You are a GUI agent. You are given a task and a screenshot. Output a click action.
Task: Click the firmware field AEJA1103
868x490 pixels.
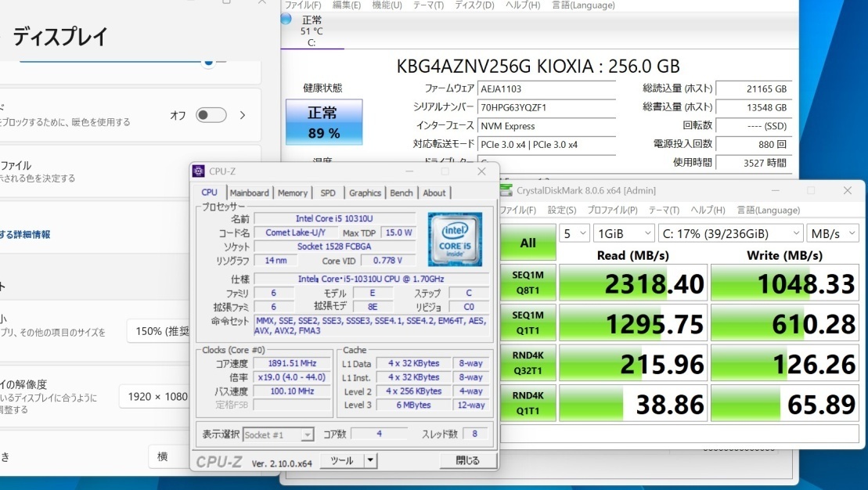click(x=547, y=88)
